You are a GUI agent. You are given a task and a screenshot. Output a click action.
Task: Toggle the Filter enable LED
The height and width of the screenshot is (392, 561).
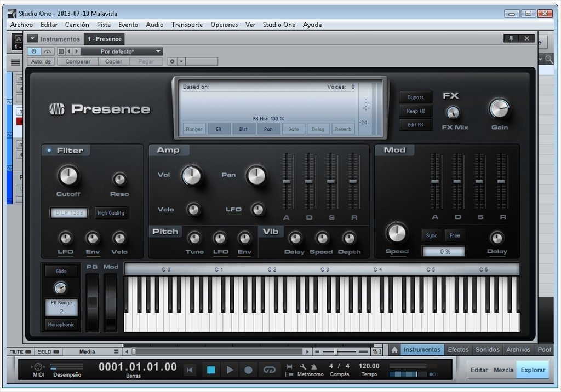point(49,150)
